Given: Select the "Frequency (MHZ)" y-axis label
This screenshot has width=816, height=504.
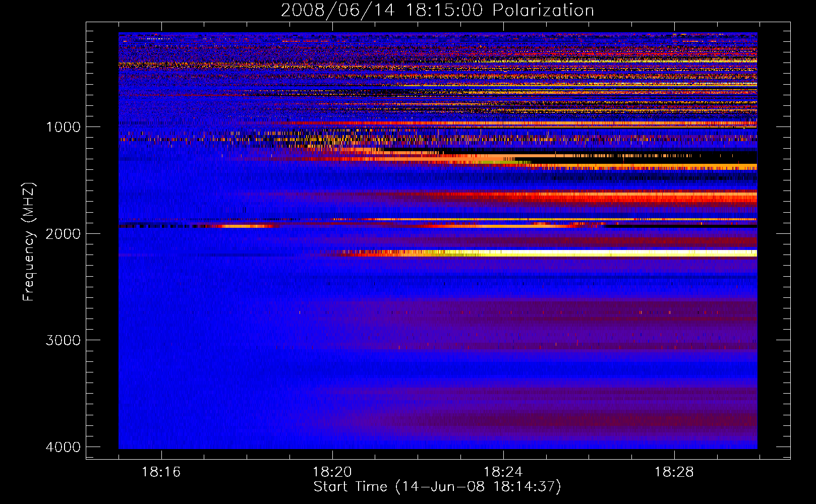Looking at the screenshot, I should (x=28, y=242).
